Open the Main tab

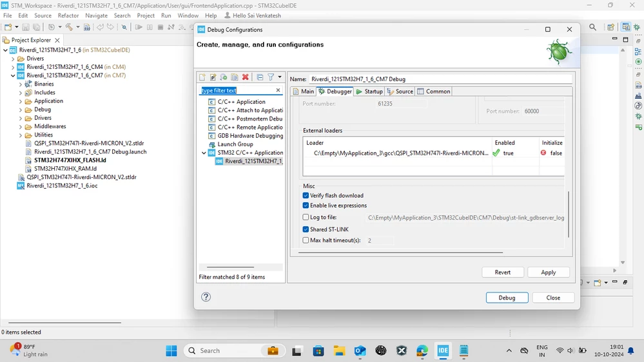pos(304,91)
